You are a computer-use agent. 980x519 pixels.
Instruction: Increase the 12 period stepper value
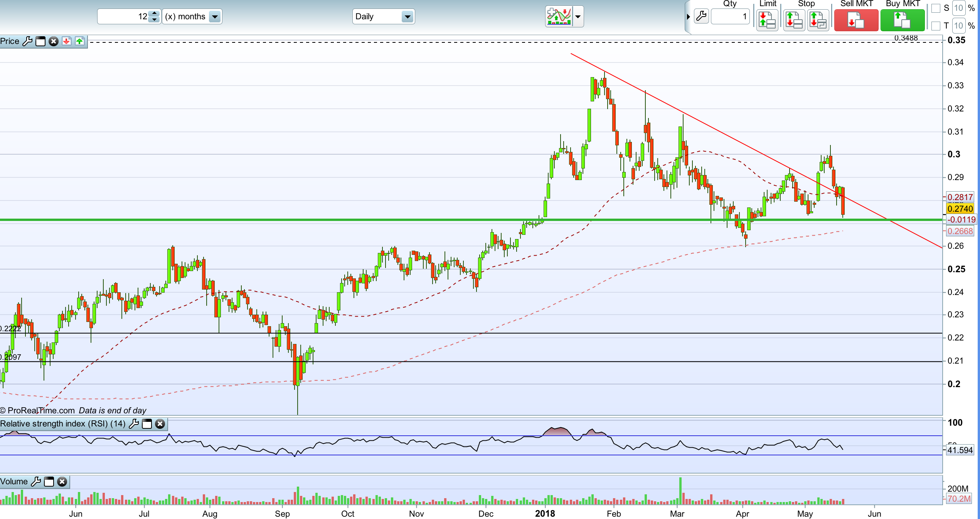pyautogui.click(x=154, y=13)
